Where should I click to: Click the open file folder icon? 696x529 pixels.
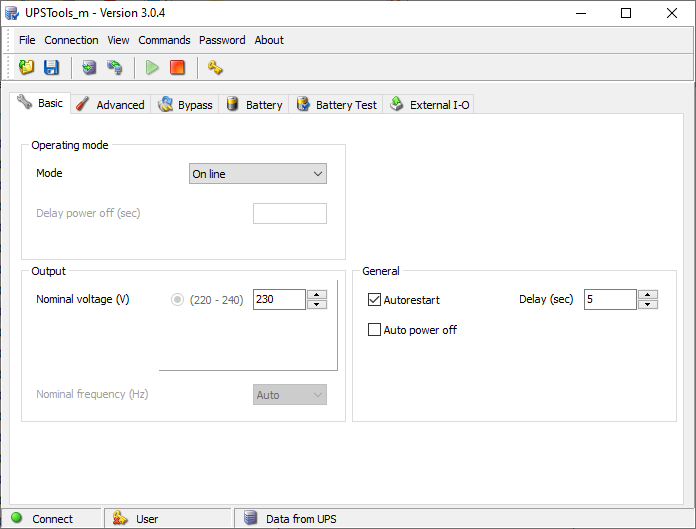pyautogui.click(x=27, y=68)
